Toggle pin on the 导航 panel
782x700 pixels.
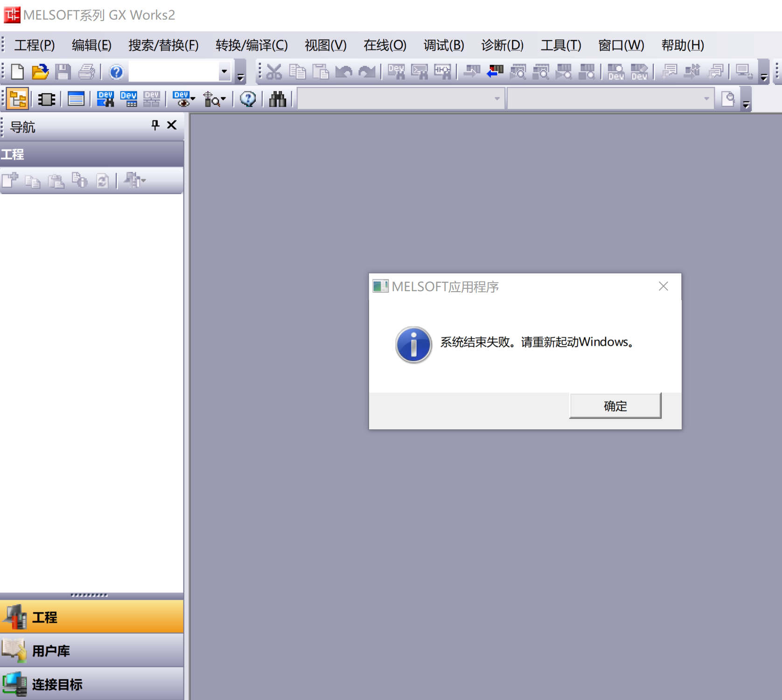point(155,125)
